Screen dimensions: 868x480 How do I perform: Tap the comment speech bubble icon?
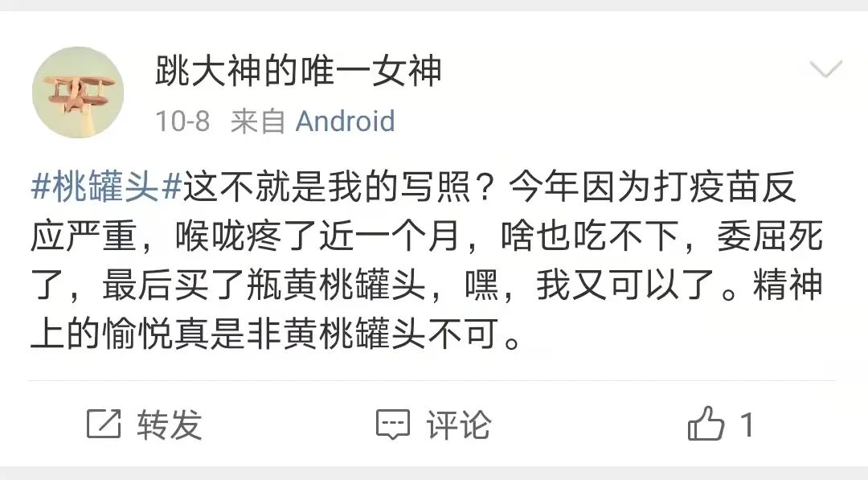tap(393, 425)
